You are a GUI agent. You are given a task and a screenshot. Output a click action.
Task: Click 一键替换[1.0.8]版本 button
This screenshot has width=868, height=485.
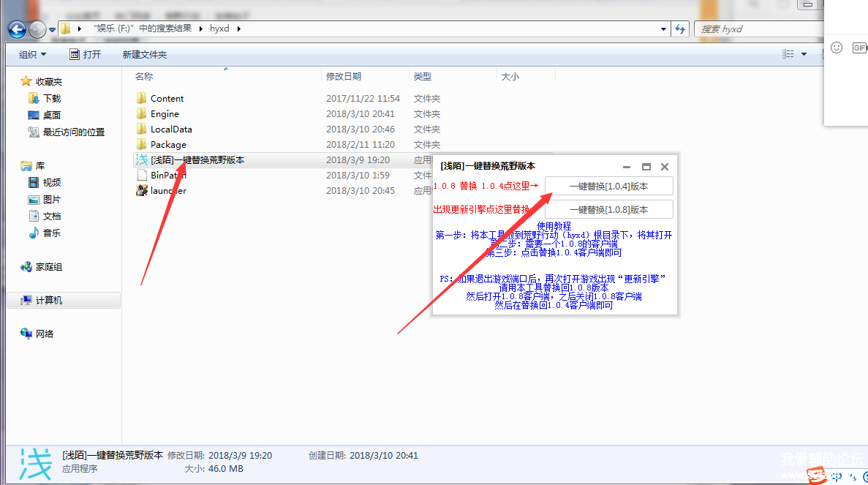click(x=609, y=209)
